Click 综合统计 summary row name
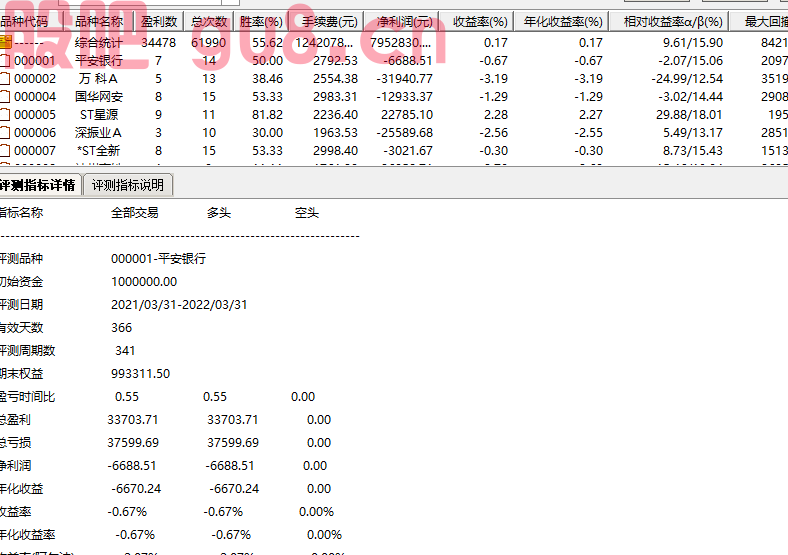788x555 pixels. tap(98, 43)
